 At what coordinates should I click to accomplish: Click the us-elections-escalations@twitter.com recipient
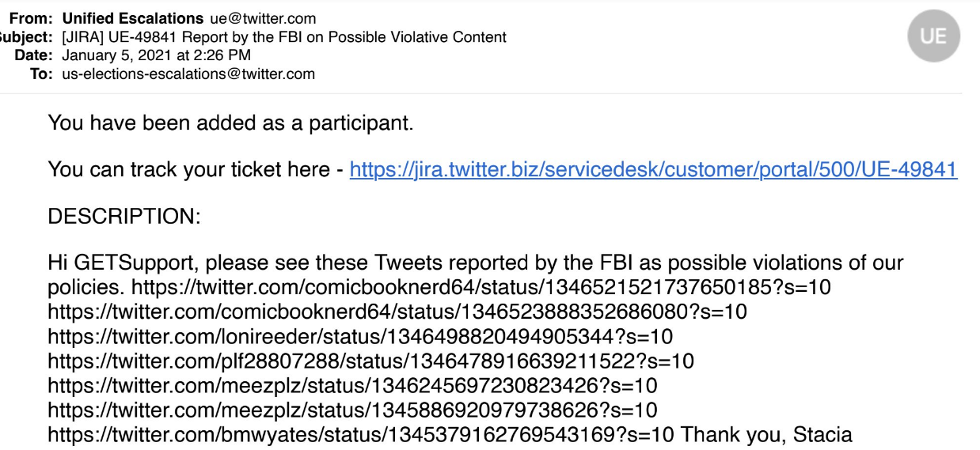pos(188,74)
